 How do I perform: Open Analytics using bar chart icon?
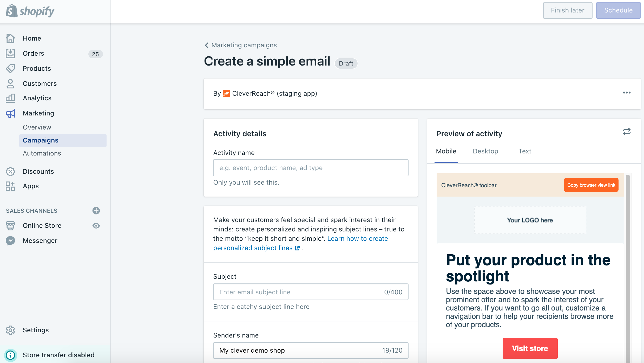coord(10,98)
